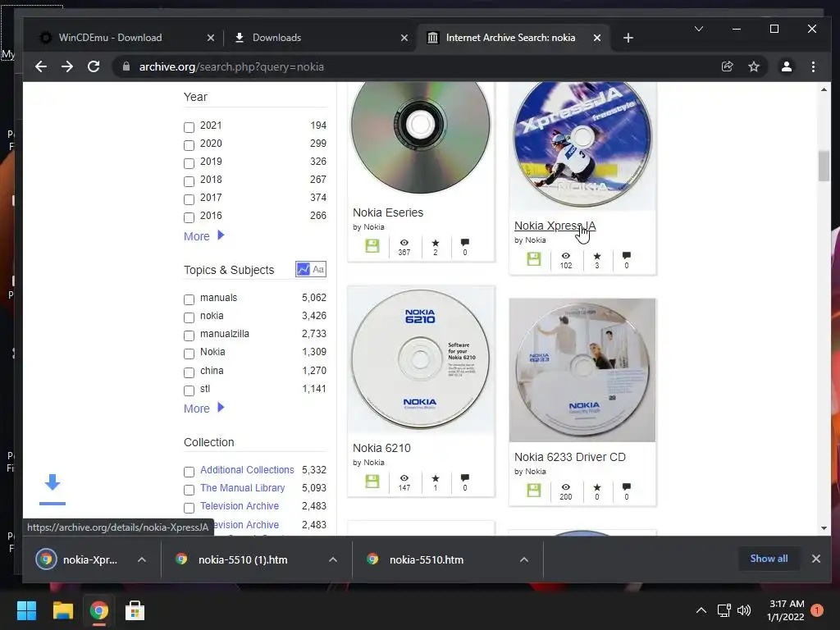Screen dimensions: 840x630
Task: Check the manuals topic filter
Action: 189,299
